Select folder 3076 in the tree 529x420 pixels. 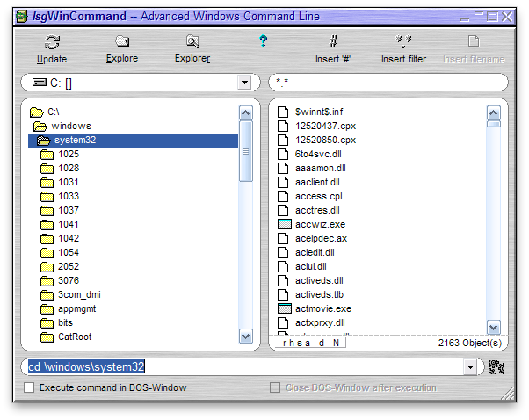69,280
